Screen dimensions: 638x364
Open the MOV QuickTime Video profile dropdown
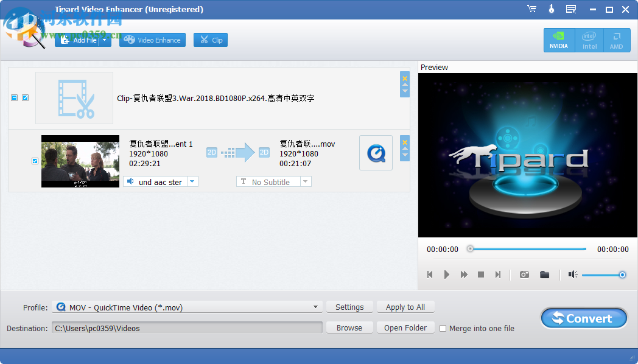(316, 307)
